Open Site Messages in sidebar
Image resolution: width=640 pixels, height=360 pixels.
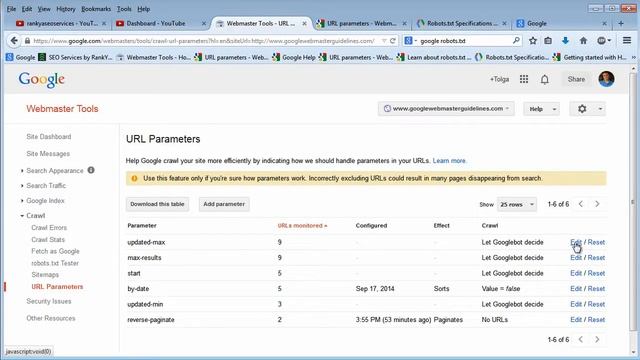(48, 153)
